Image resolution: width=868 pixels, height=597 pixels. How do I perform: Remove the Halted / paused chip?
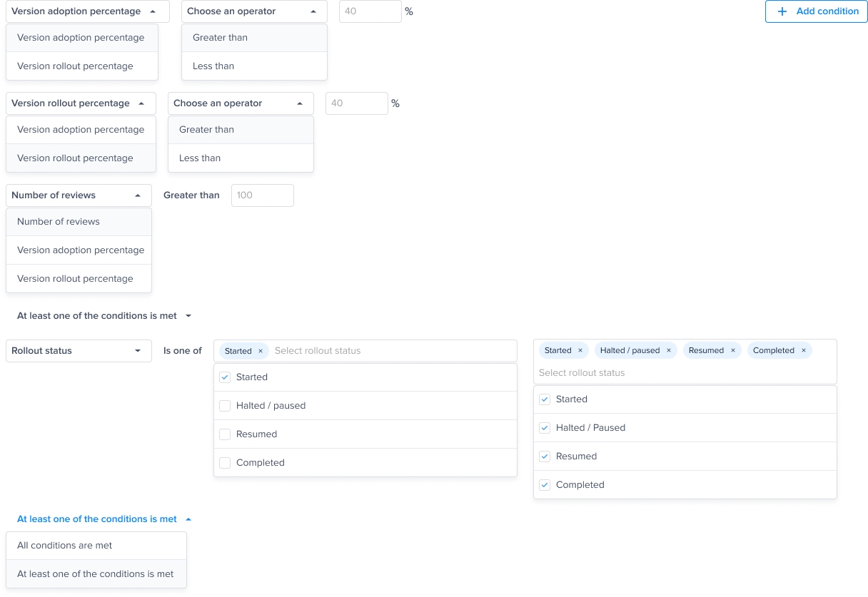pos(669,351)
